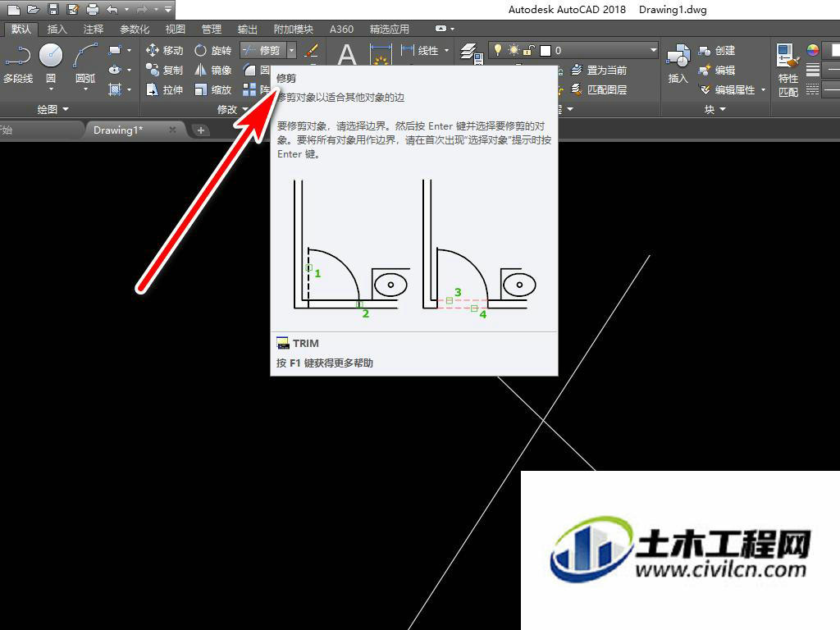Open the ellipse tool dropdown arrow

pos(129,70)
